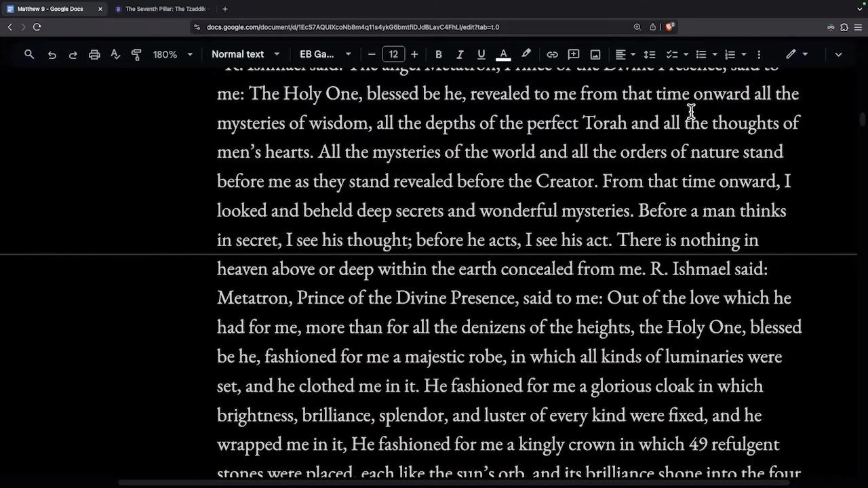Open the text color picker
Viewport: 868px width, 488px height.
pyautogui.click(x=503, y=54)
